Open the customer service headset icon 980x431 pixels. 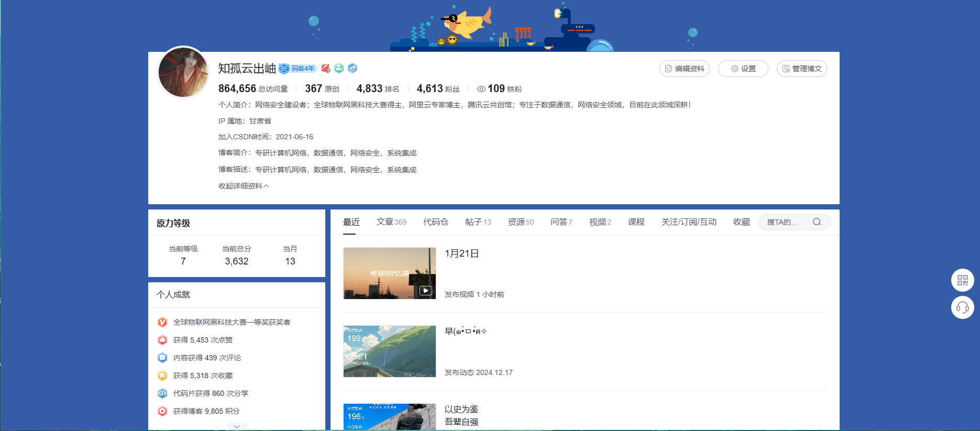click(963, 307)
